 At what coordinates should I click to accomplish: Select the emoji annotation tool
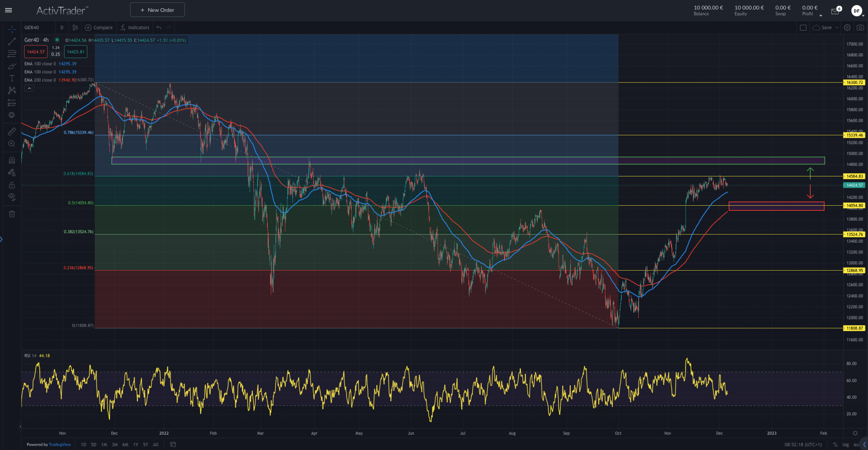point(12,115)
